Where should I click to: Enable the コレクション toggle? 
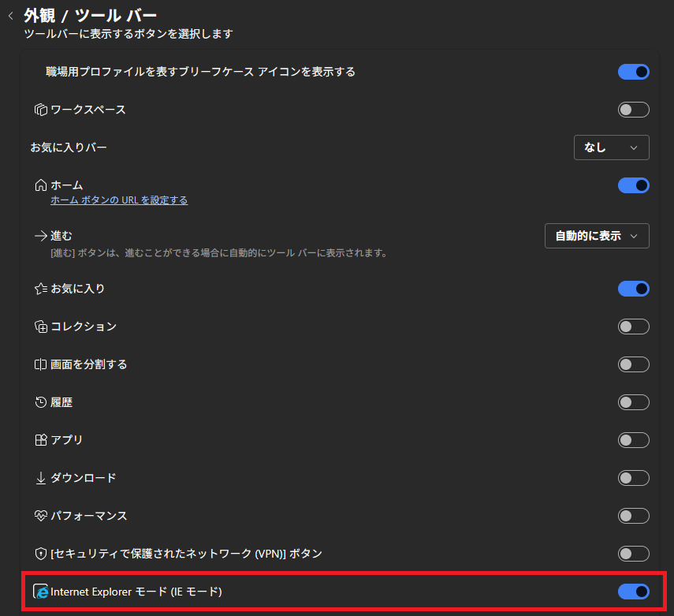click(634, 327)
